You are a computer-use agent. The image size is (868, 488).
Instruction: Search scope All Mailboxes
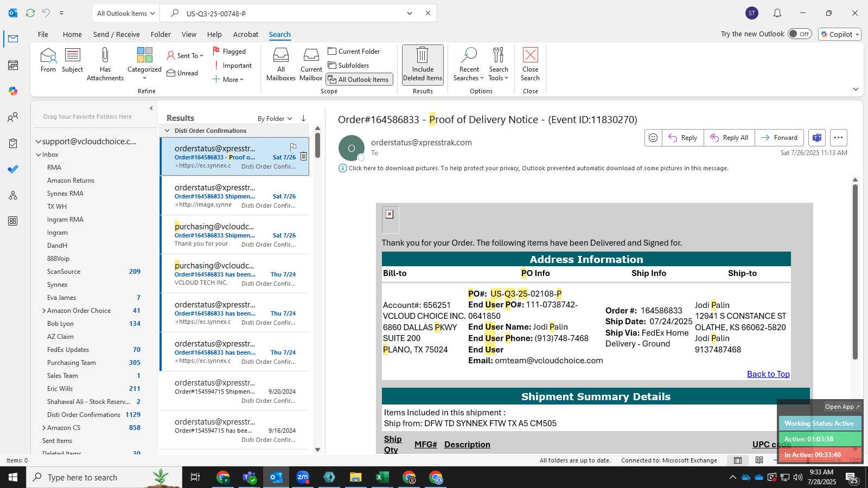(x=281, y=64)
